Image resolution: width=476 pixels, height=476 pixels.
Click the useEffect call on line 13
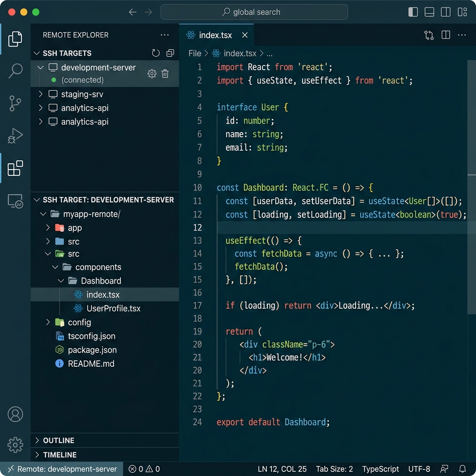tap(245, 241)
